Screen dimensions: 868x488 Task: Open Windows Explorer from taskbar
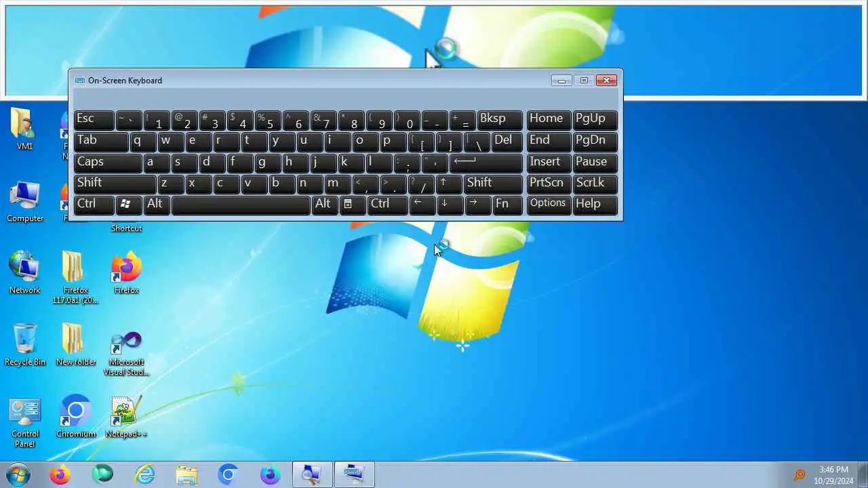click(x=186, y=474)
